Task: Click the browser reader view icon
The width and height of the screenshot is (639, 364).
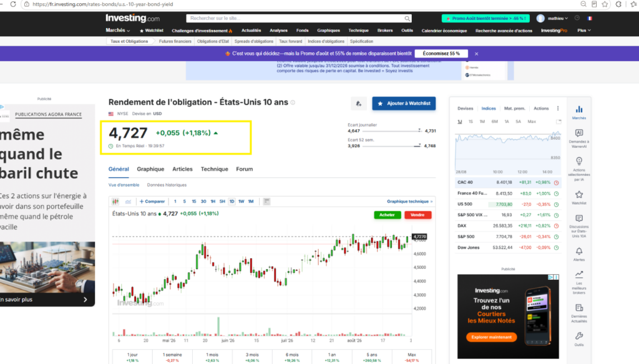Action: coord(594,4)
